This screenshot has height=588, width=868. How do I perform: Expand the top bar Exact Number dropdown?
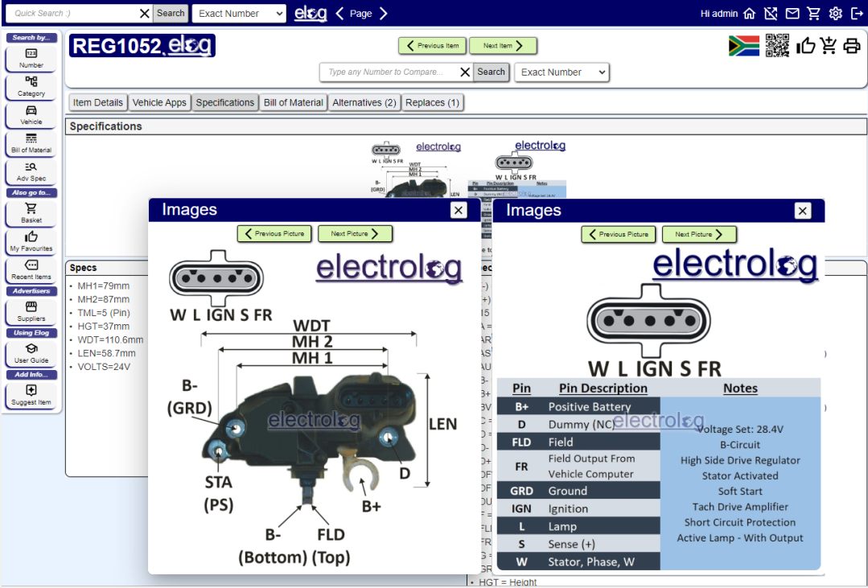tap(240, 14)
